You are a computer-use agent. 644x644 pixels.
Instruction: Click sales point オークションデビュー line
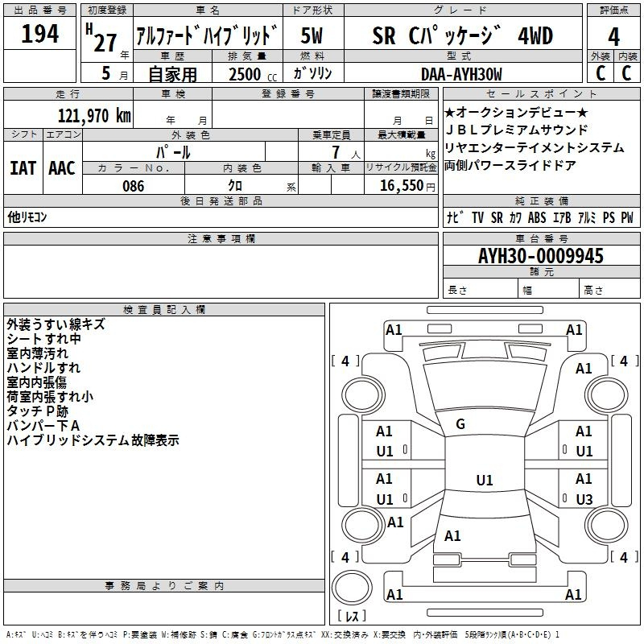516,112
